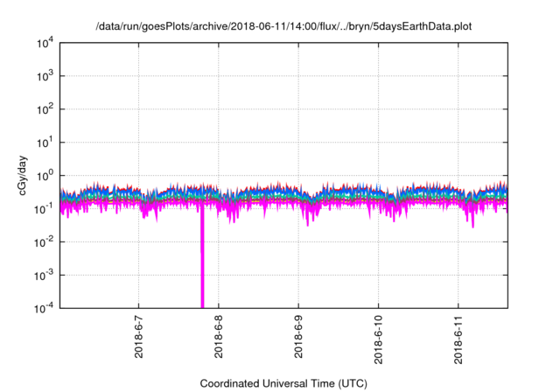Click the 10^-1 y-axis tick label
Image resolution: width=560 pixels, height=392 pixels.
(x=44, y=208)
